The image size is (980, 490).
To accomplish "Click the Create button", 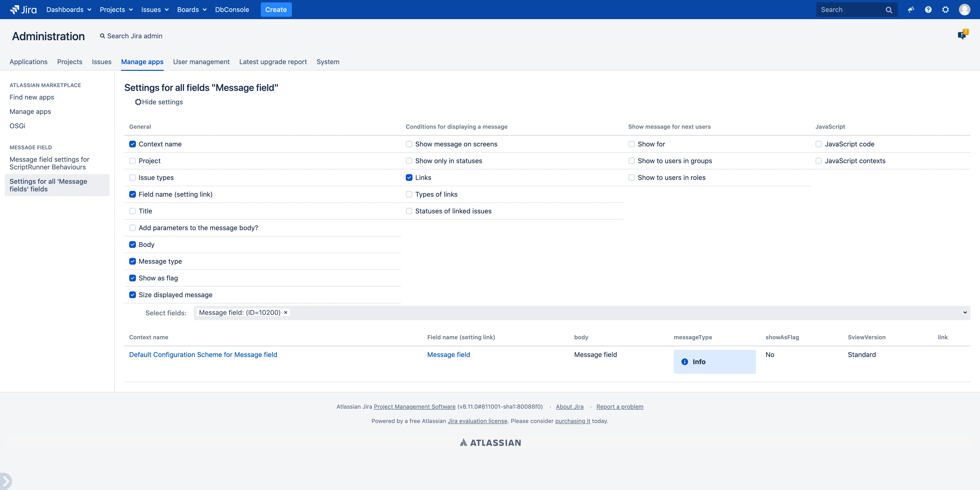I will click(x=276, y=10).
